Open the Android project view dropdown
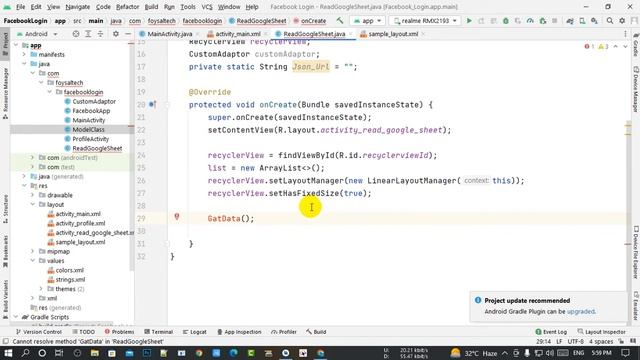Image resolution: width=640 pixels, height=360 pixels. (x=37, y=34)
